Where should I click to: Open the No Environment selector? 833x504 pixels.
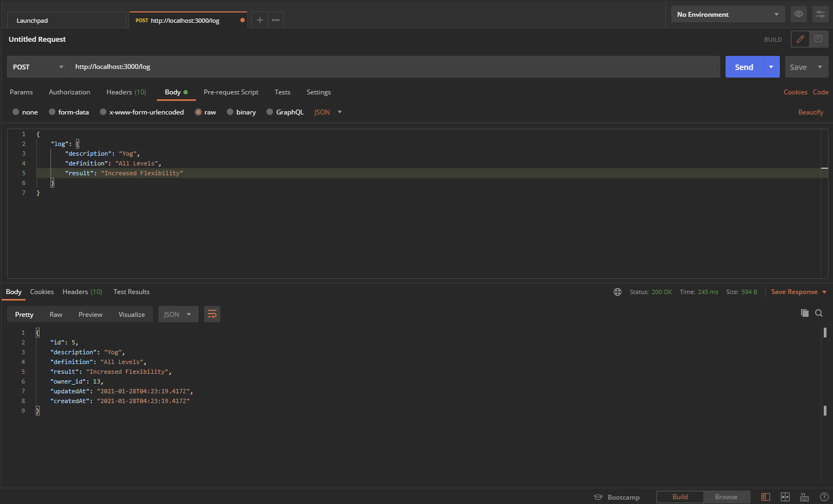point(728,14)
